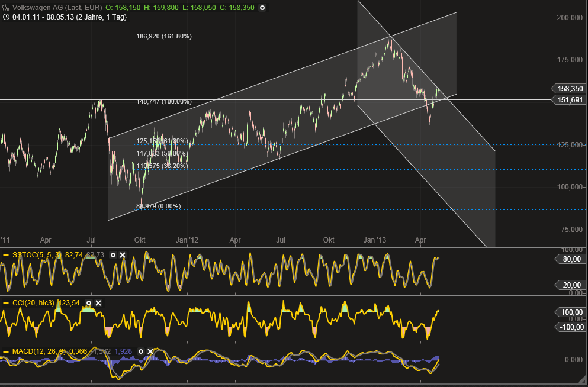This screenshot has width=588, height=387.
Task: Click the 100,00 CCI level tag
Action: point(571,312)
